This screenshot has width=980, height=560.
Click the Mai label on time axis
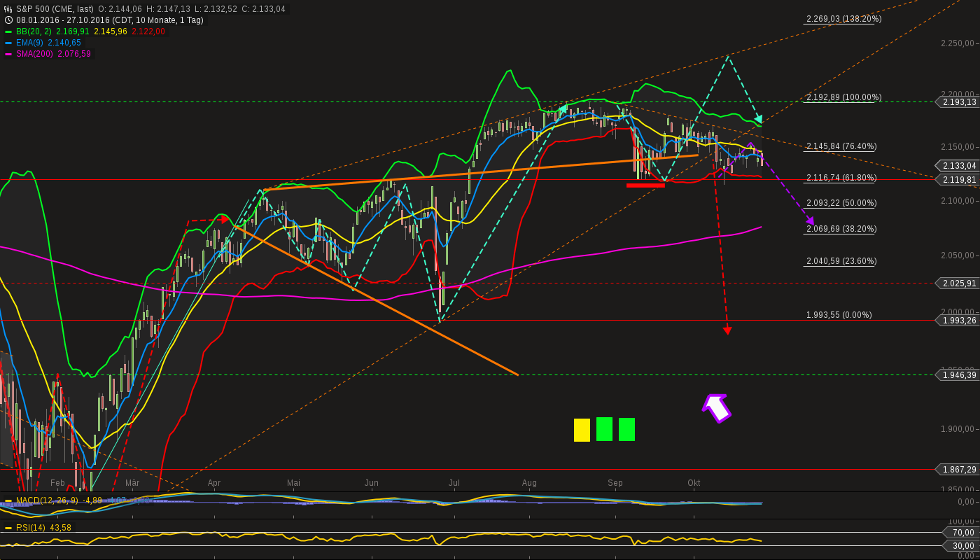pyautogui.click(x=293, y=483)
